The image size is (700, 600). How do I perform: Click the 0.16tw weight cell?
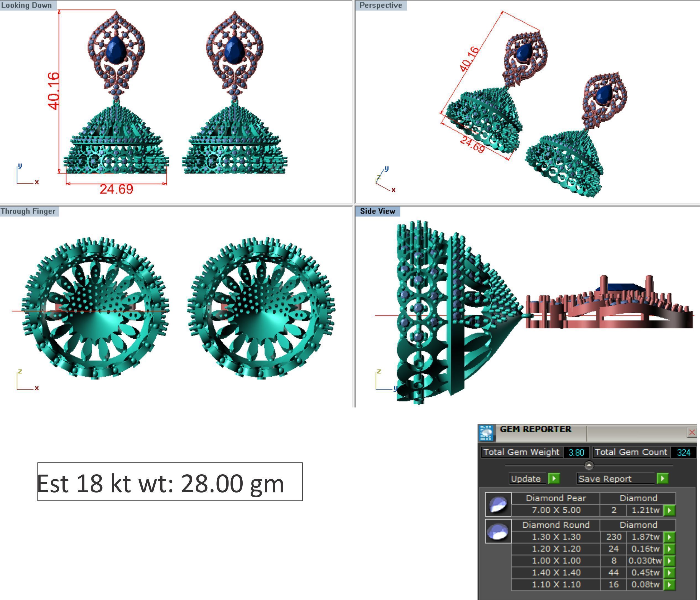645,549
